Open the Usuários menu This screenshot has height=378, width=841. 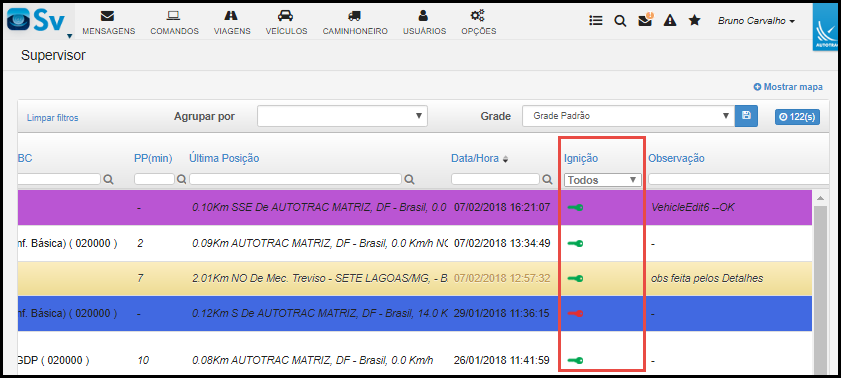[x=424, y=23]
